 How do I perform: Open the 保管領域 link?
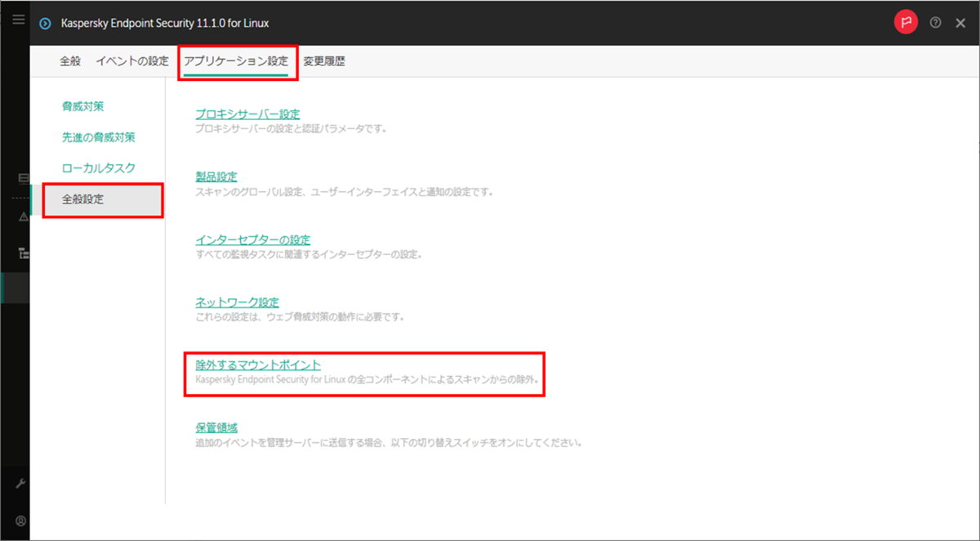pos(216,427)
